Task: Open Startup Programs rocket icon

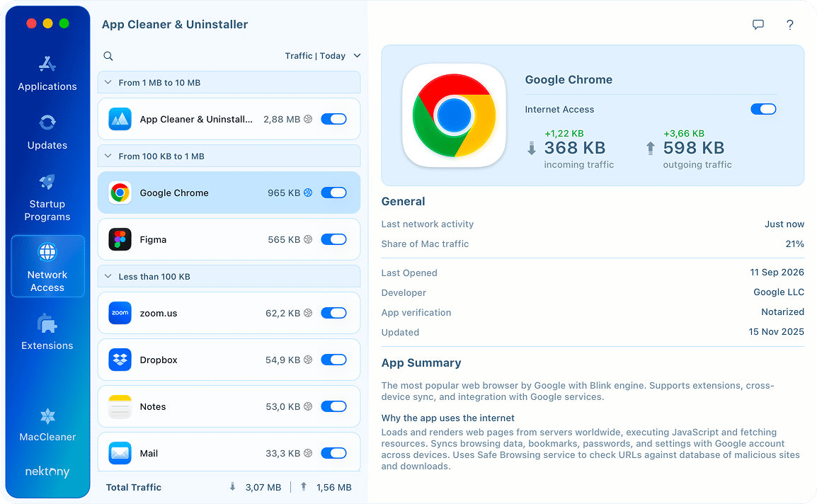Action: (47, 181)
